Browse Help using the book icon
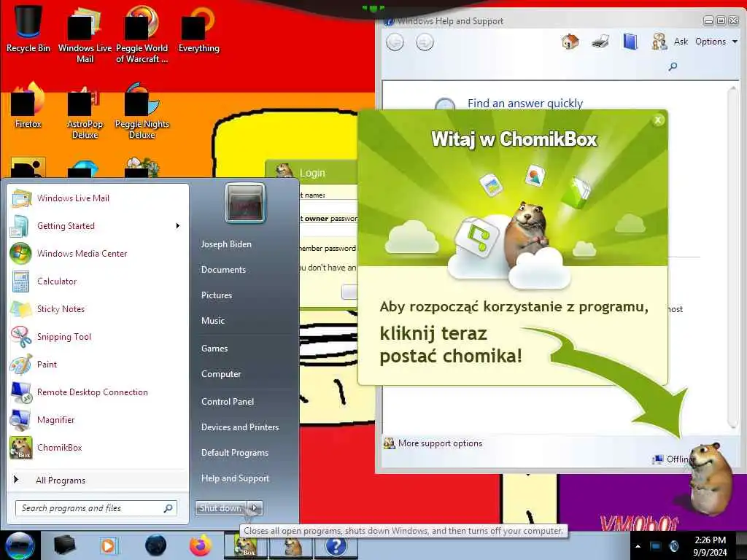The width and height of the screenshot is (747, 560). pos(630,42)
